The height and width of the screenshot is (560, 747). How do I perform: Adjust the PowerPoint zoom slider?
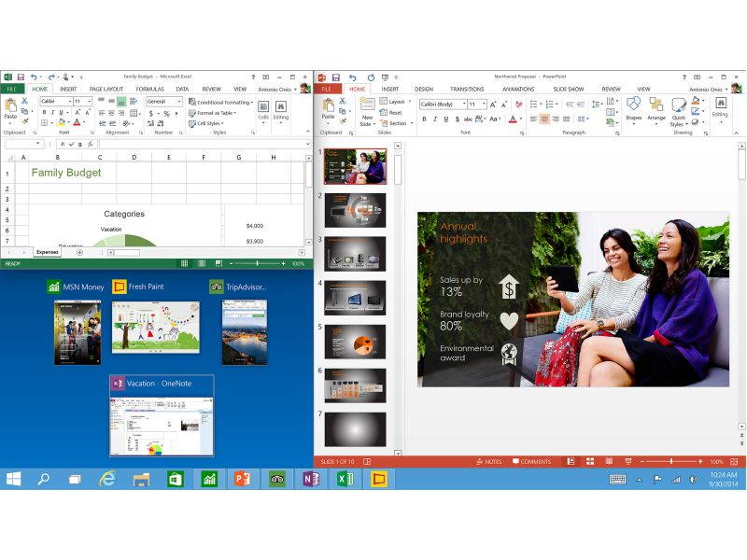[670, 461]
